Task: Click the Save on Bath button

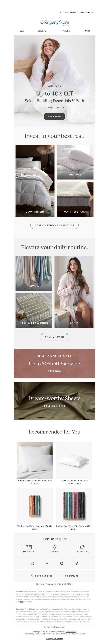Action: point(54,337)
